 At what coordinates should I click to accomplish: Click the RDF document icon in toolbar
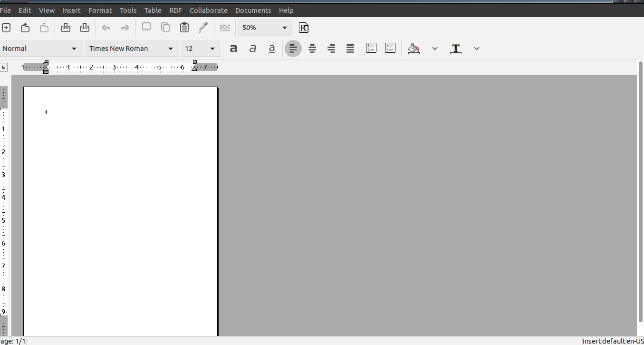point(304,28)
